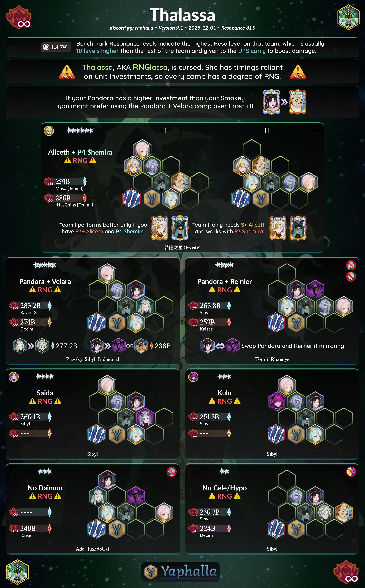Click the left RNG warning triangle icon
365x588 pixels.
[x=67, y=72]
